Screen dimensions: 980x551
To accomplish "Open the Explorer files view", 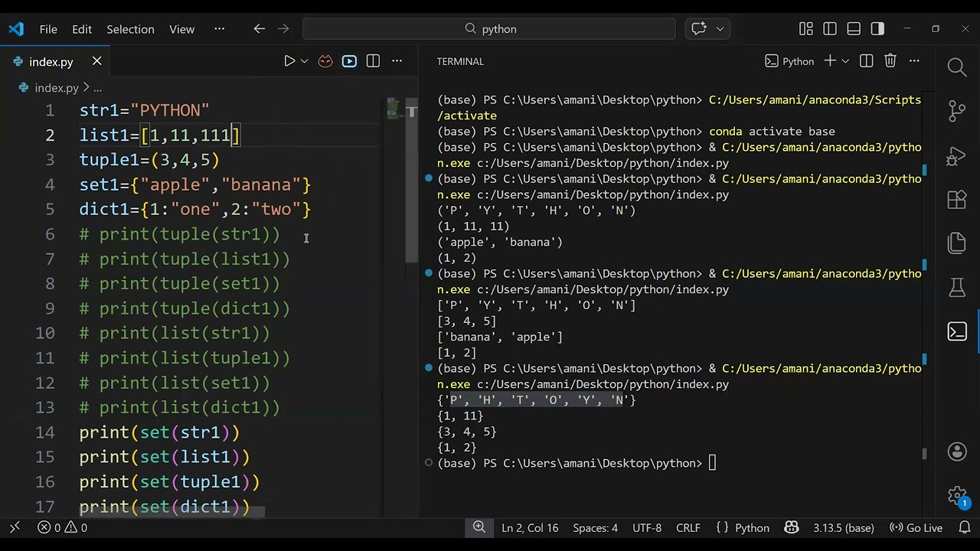I will 957,243.
